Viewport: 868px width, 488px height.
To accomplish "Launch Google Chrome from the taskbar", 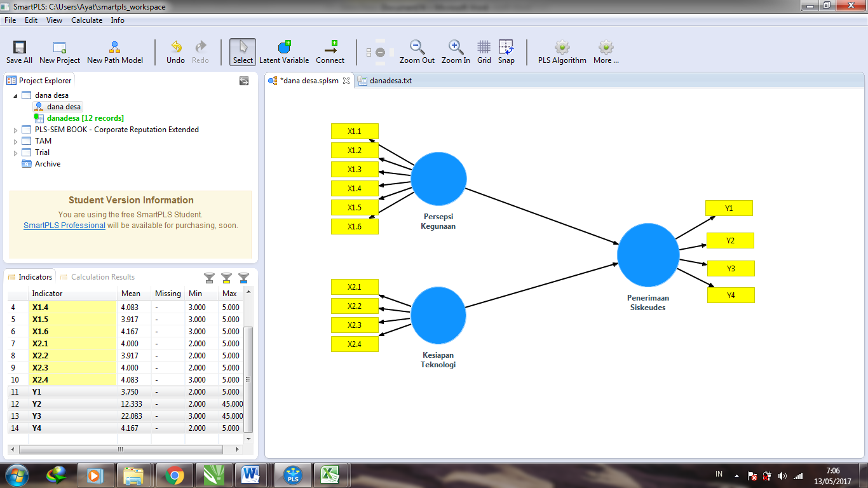I will 175,475.
